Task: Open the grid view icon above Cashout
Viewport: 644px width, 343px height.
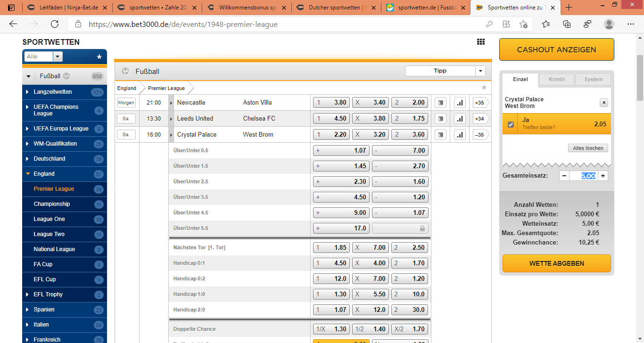Action: 480,42
